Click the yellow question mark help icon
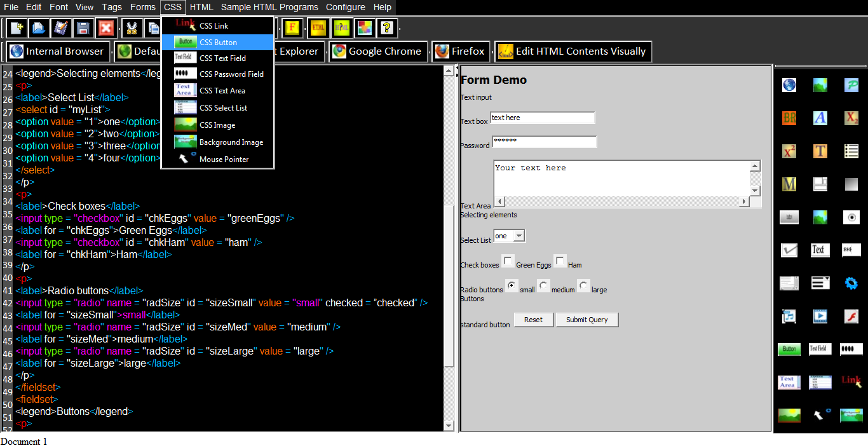The height and width of the screenshot is (448, 868). click(x=387, y=28)
